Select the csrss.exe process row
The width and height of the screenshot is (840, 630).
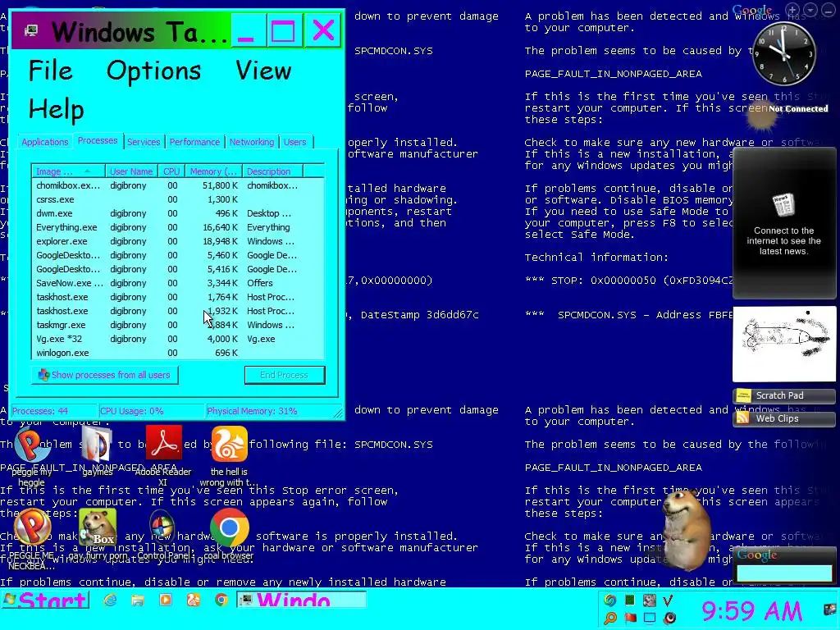[x=178, y=199]
